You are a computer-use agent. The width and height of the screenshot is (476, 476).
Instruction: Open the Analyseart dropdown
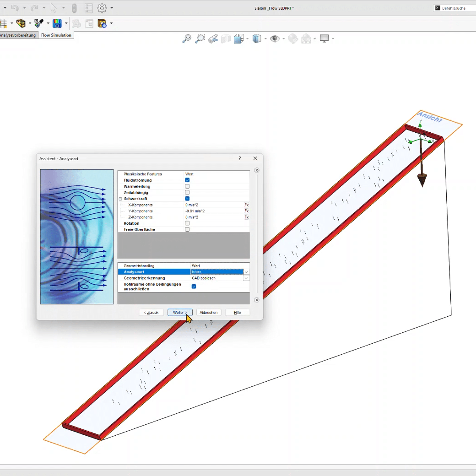point(246,272)
